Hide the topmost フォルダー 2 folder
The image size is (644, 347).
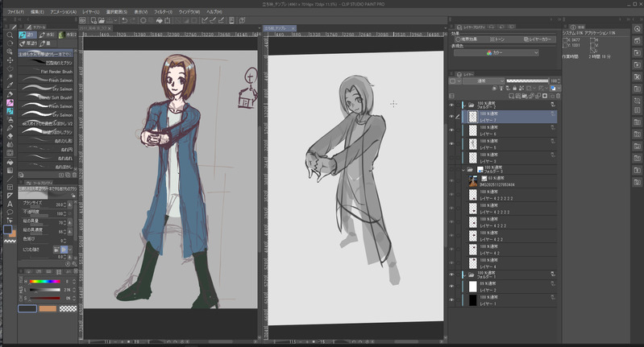click(x=451, y=105)
